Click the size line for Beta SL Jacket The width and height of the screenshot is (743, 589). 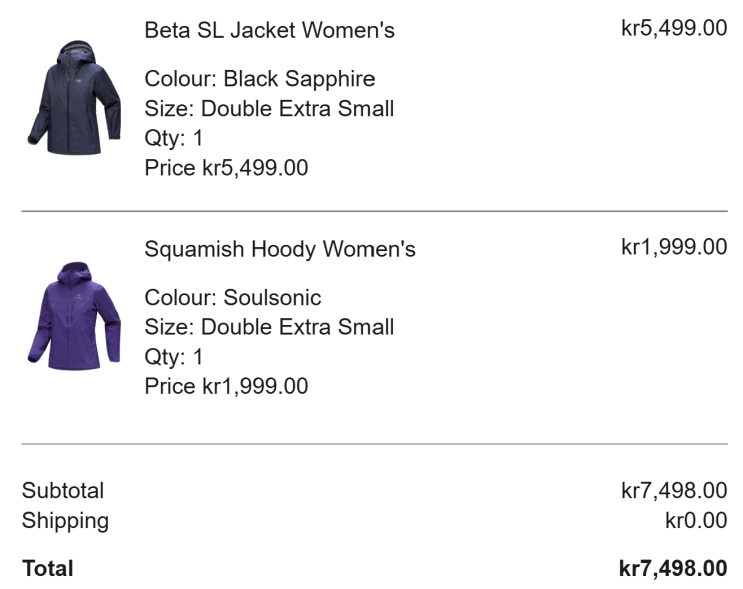point(269,109)
